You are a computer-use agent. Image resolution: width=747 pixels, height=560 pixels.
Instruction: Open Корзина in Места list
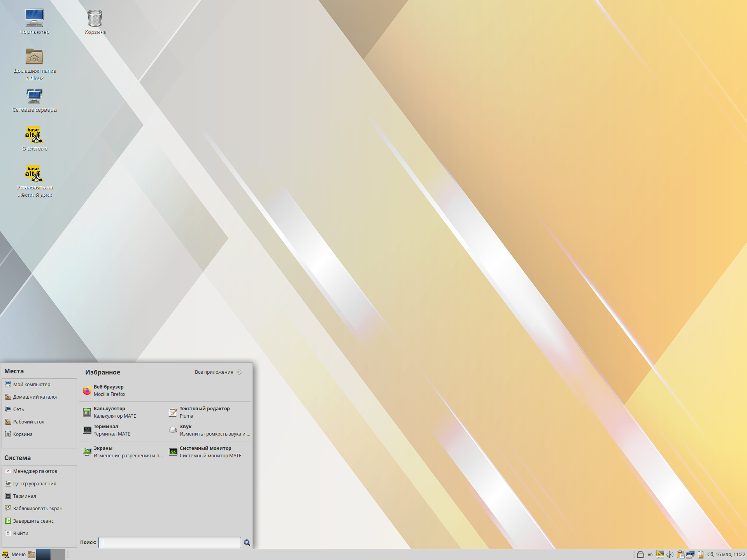click(x=39, y=434)
